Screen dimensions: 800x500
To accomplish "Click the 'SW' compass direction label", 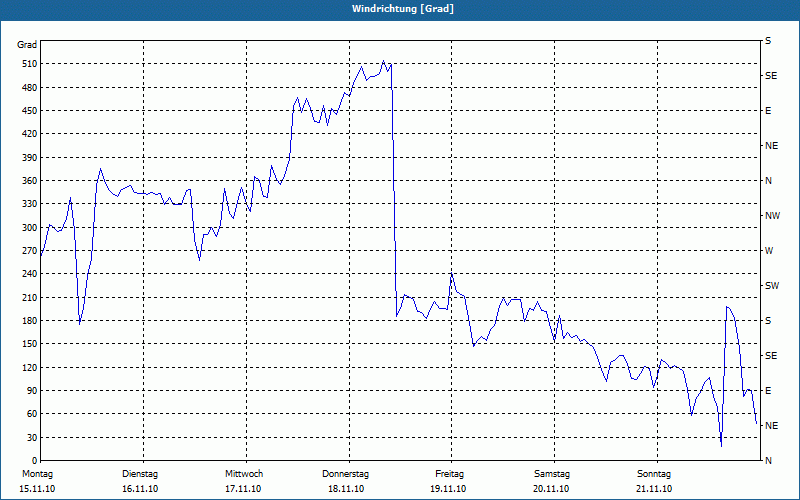I will [x=772, y=286].
